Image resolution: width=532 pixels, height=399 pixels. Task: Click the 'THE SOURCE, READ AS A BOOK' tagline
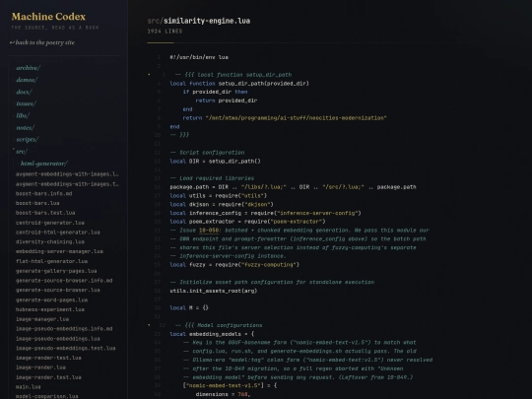pos(55,28)
